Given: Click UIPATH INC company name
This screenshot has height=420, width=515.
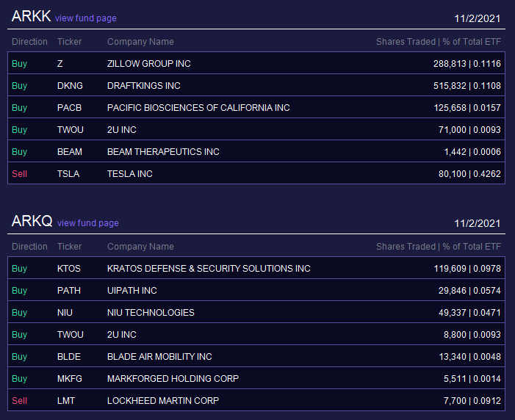Looking at the screenshot, I should click(x=132, y=291).
